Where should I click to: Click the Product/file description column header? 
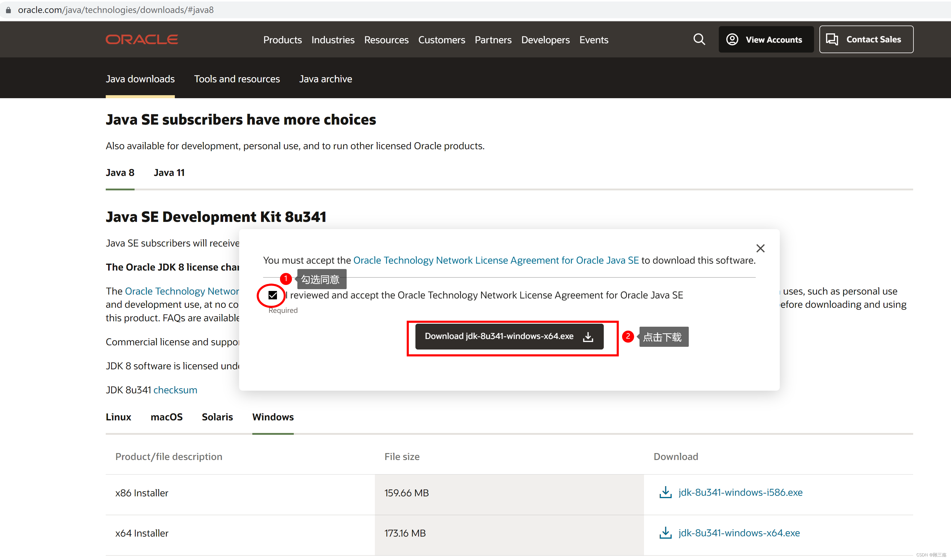pos(169,457)
